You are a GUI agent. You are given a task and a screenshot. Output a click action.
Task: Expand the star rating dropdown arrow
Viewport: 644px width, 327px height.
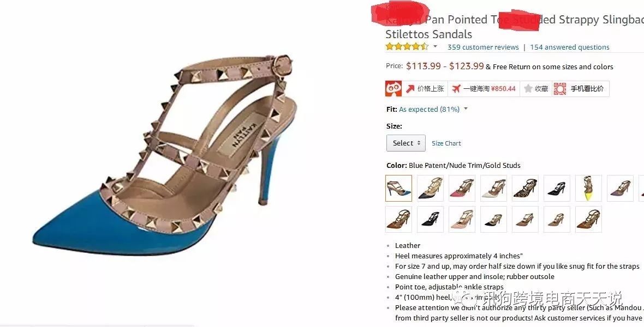point(436,46)
